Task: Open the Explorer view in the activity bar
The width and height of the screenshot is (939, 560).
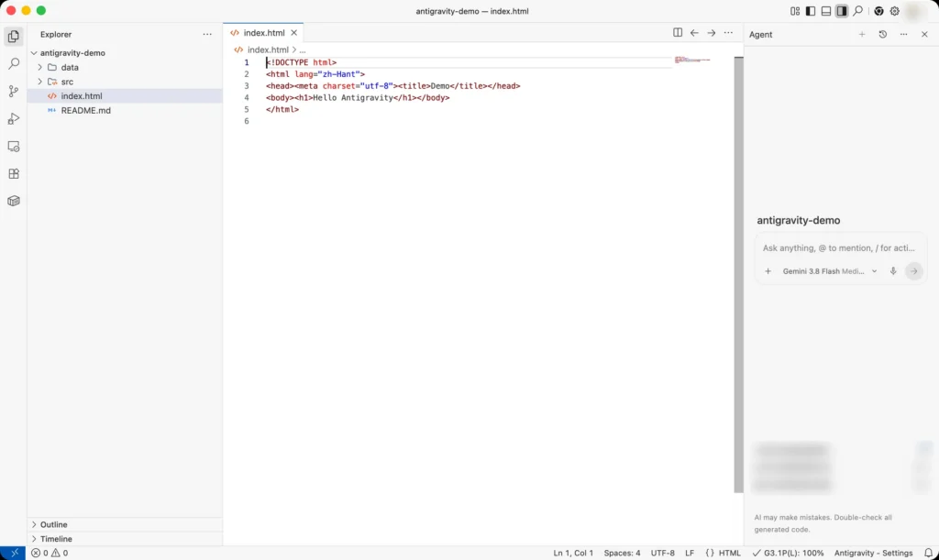Action: [13, 37]
